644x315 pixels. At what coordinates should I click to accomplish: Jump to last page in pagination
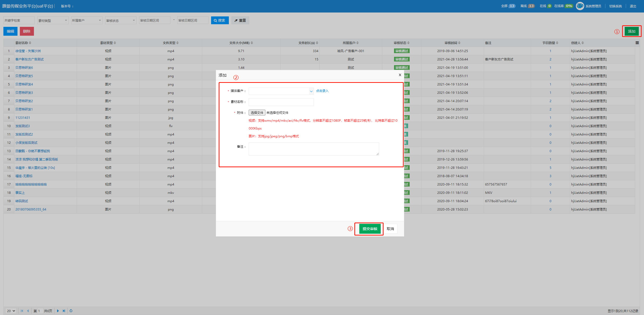(64, 311)
